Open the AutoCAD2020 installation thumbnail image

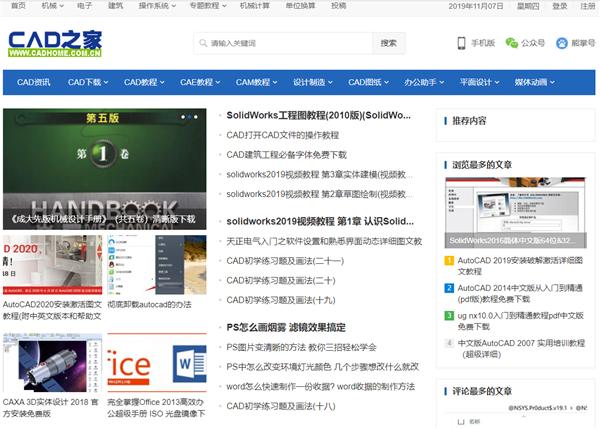[52, 265]
